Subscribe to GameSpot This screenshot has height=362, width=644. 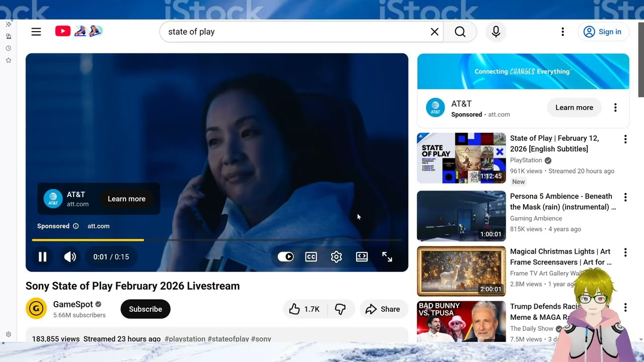click(145, 309)
